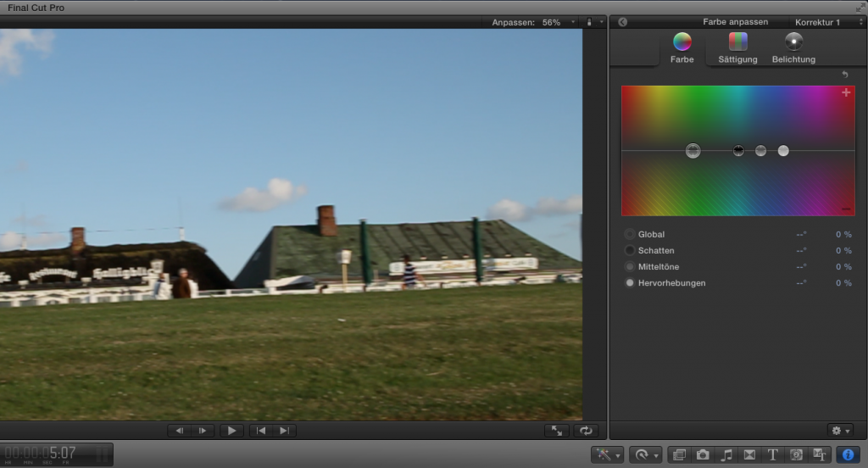Select the Hervorhebungen radio button
The height and width of the screenshot is (468, 868).
tap(630, 282)
